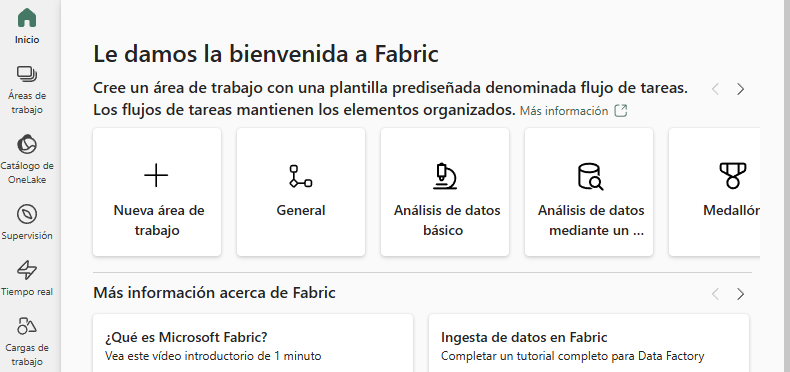Select the General template label

tap(301, 210)
